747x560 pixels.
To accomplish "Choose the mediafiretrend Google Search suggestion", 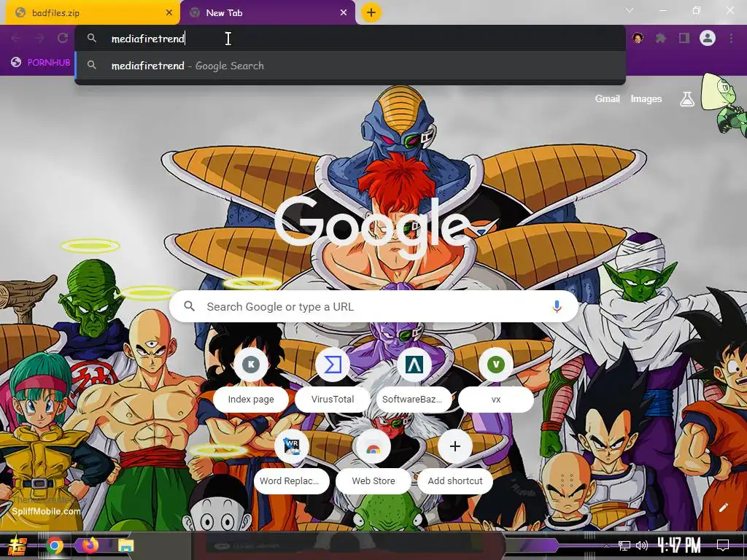I will (x=349, y=66).
